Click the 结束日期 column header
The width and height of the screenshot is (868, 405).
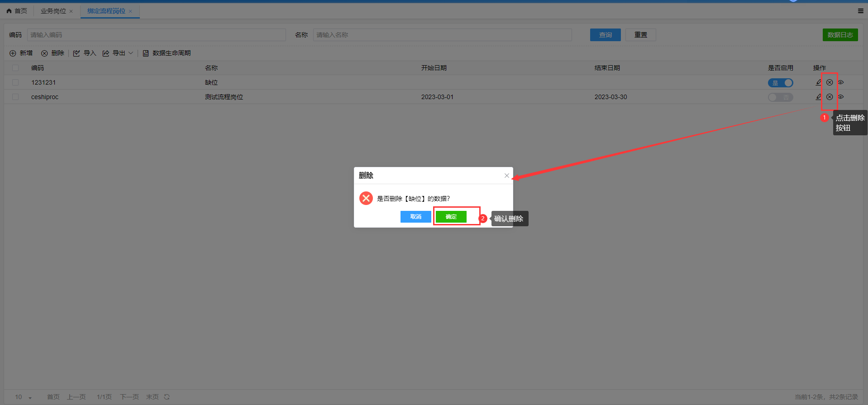coord(607,68)
